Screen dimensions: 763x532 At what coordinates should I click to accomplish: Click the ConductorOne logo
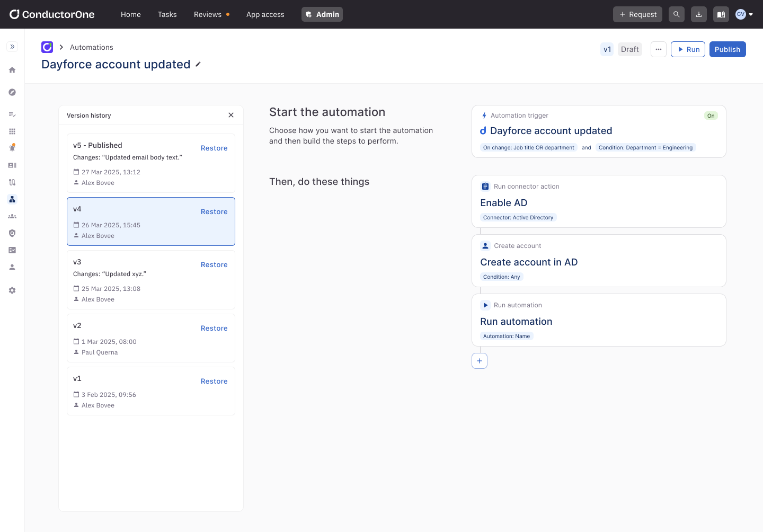click(x=52, y=14)
